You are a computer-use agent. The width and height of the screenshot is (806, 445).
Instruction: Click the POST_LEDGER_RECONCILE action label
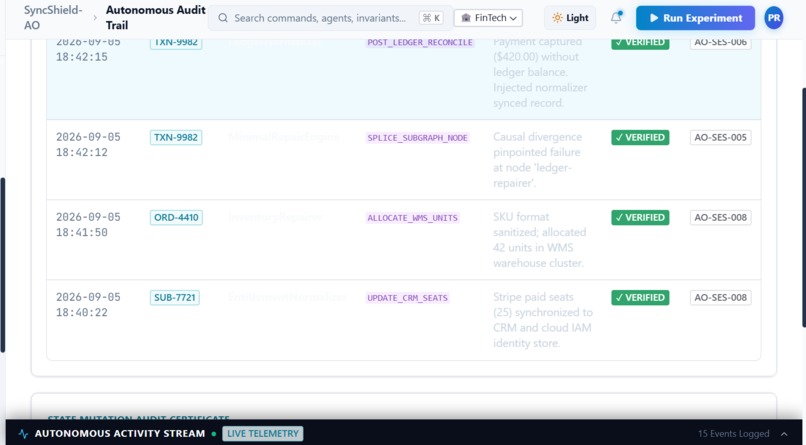[x=420, y=43]
